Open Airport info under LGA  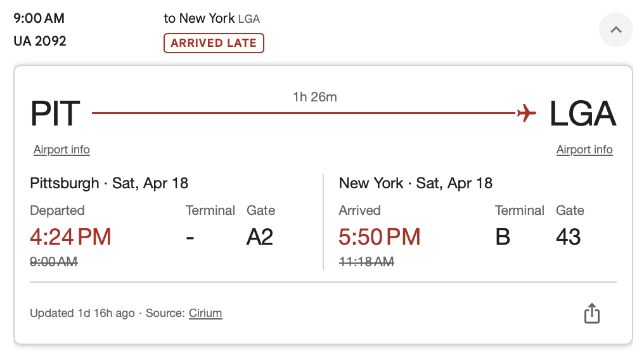pyautogui.click(x=584, y=150)
